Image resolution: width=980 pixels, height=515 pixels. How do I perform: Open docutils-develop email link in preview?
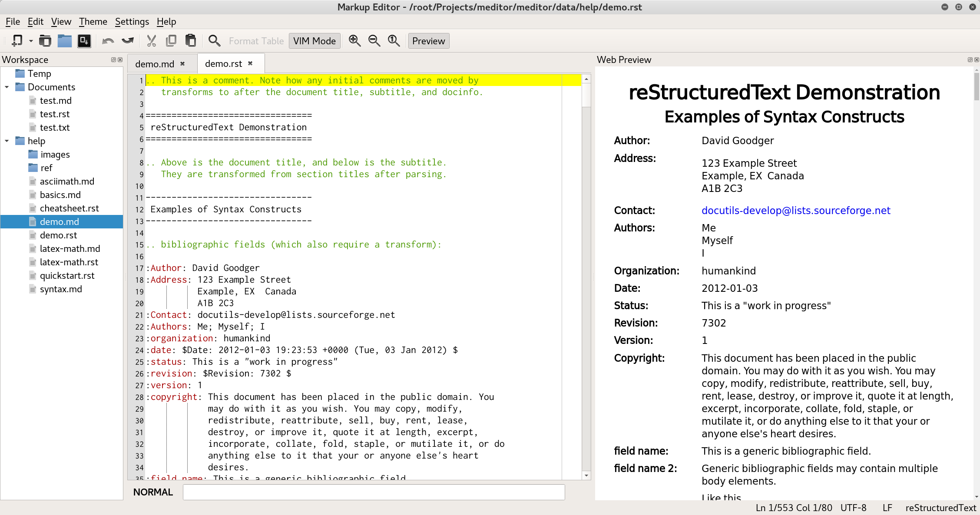[x=796, y=211]
